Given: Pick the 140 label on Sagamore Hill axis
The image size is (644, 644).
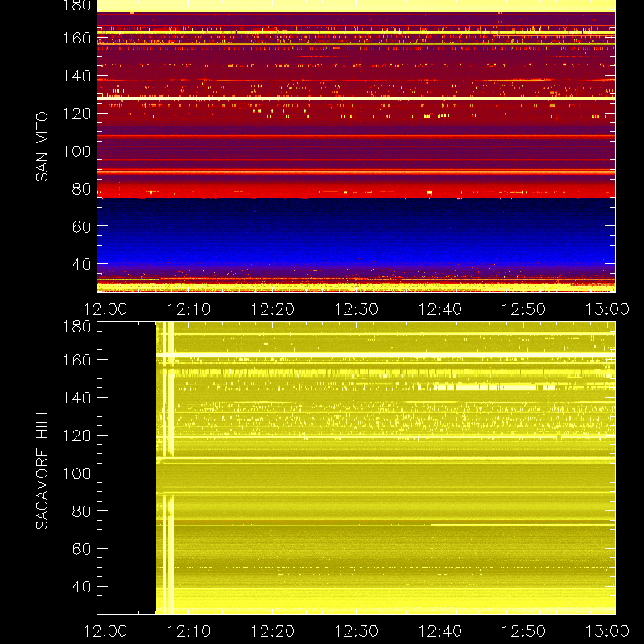Looking at the screenshot, I should click(76, 398).
